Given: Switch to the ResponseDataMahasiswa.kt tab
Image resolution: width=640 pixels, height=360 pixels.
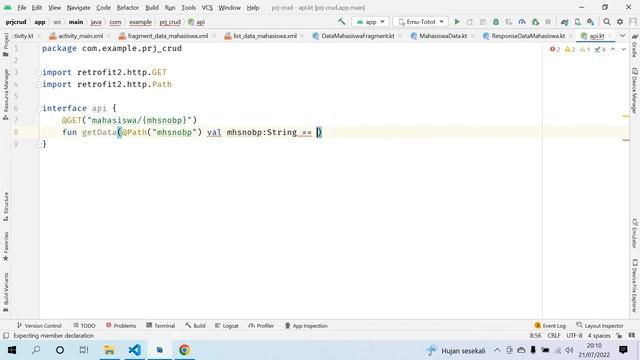Looking at the screenshot, I should coord(528,36).
